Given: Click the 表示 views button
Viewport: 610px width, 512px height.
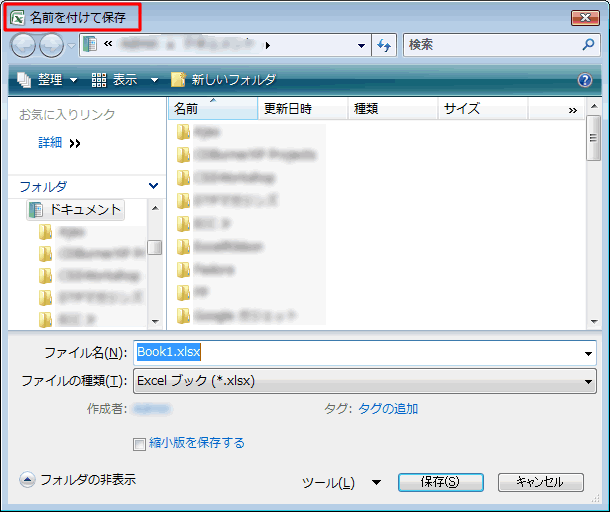Looking at the screenshot, I should point(114,80).
